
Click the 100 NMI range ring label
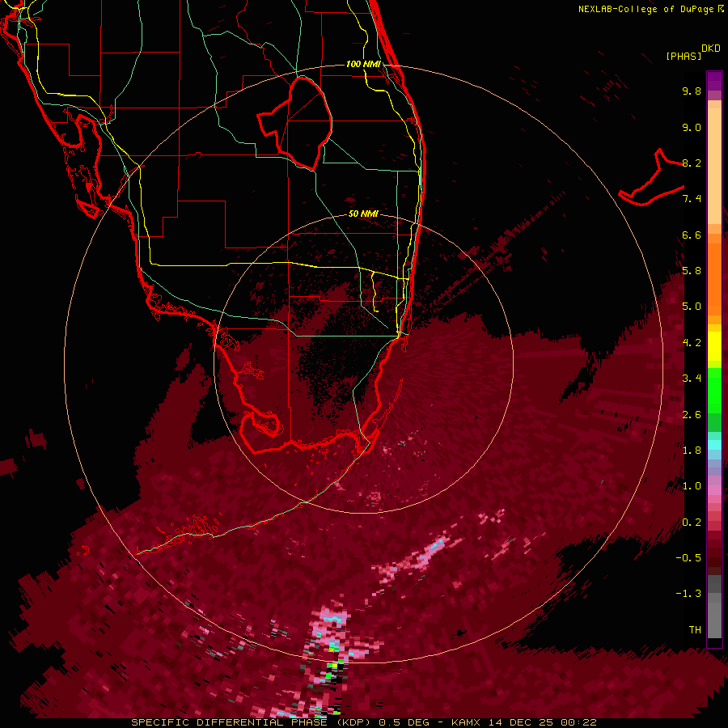pos(363,64)
